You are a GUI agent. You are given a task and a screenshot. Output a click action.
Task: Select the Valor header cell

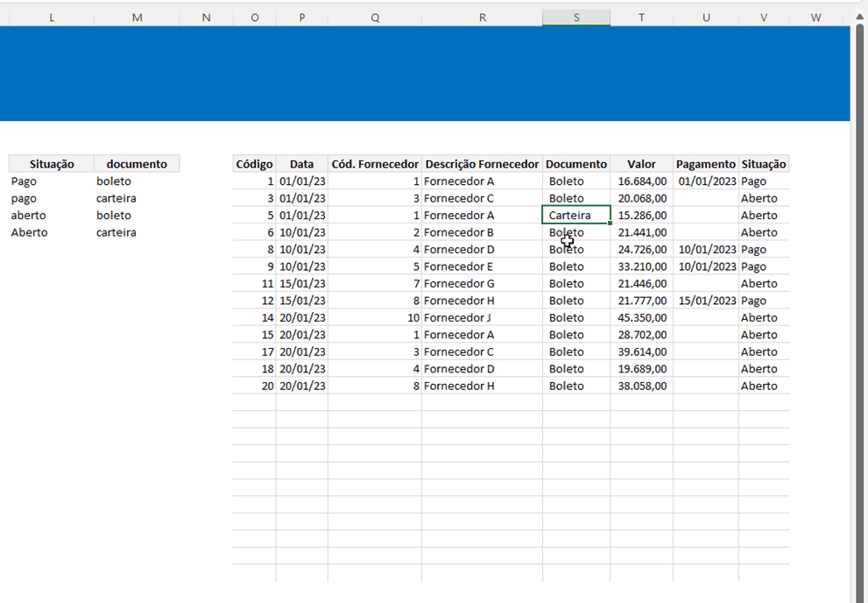click(641, 164)
